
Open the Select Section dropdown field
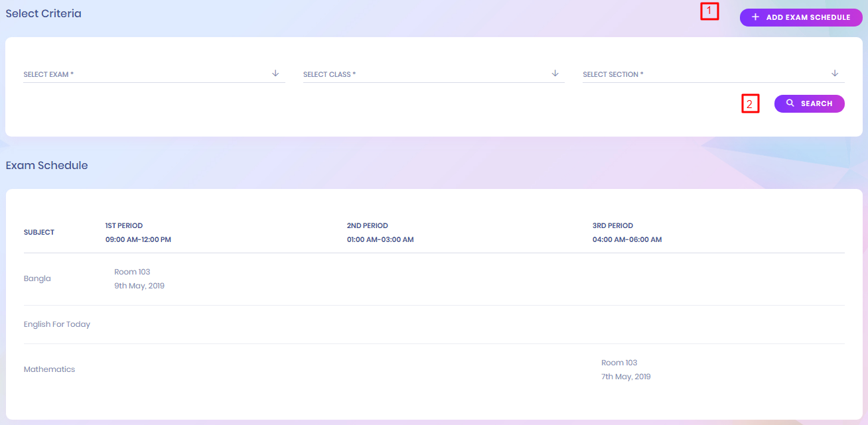[703, 74]
